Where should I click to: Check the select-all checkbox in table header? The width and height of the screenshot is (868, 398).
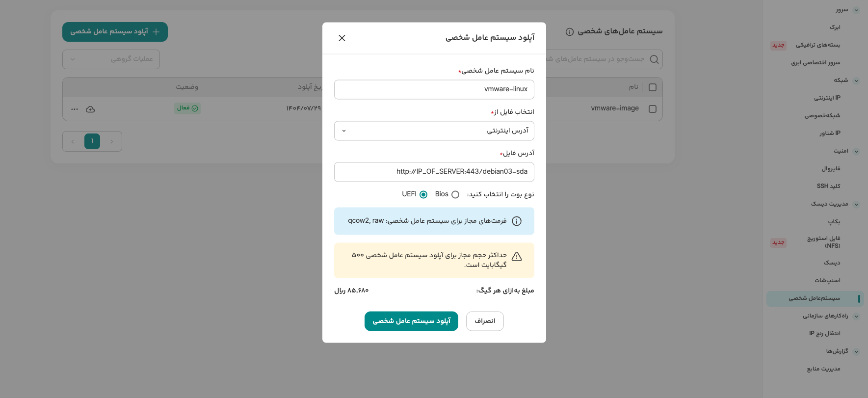tap(653, 87)
